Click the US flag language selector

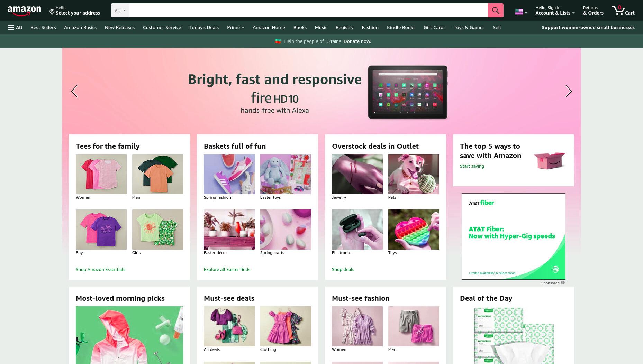coord(521,12)
